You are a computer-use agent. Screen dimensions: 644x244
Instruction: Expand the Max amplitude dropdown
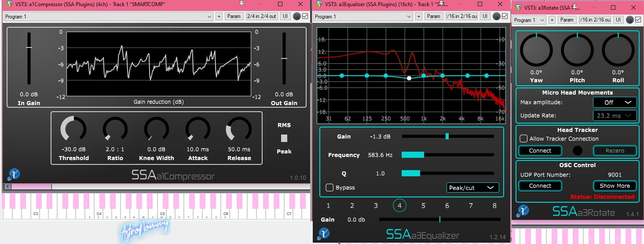(615, 102)
